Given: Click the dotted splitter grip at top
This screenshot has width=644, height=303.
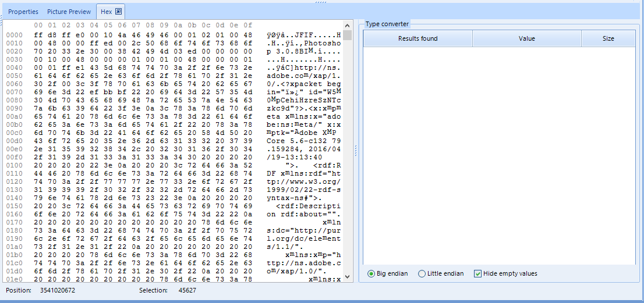Looking at the screenshot, I should coord(321,2).
